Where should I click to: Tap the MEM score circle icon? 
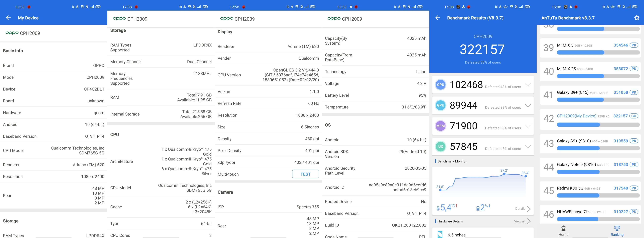point(440,126)
